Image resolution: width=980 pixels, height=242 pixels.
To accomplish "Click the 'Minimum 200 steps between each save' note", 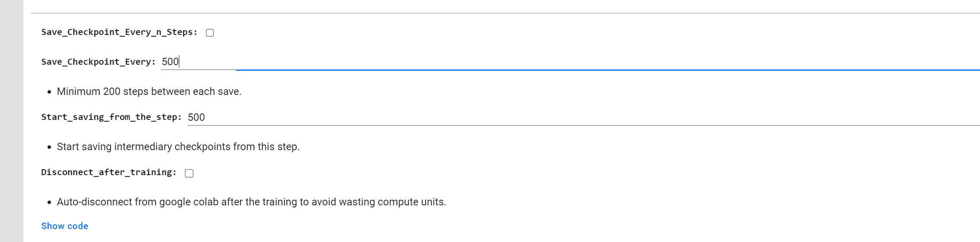I will pyautogui.click(x=149, y=91).
